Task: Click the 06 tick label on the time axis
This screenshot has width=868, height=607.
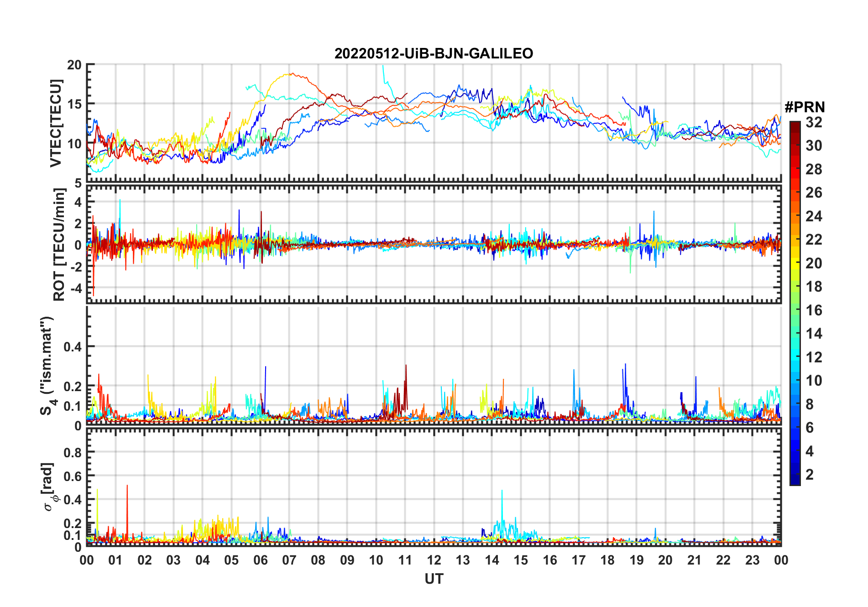Action: pos(260,560)
